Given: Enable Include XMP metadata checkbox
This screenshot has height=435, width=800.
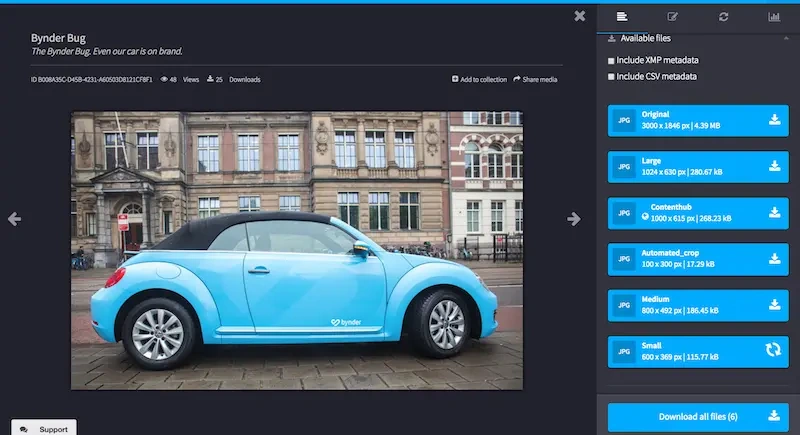Looking at the screenshot, I should click(612, 61).
